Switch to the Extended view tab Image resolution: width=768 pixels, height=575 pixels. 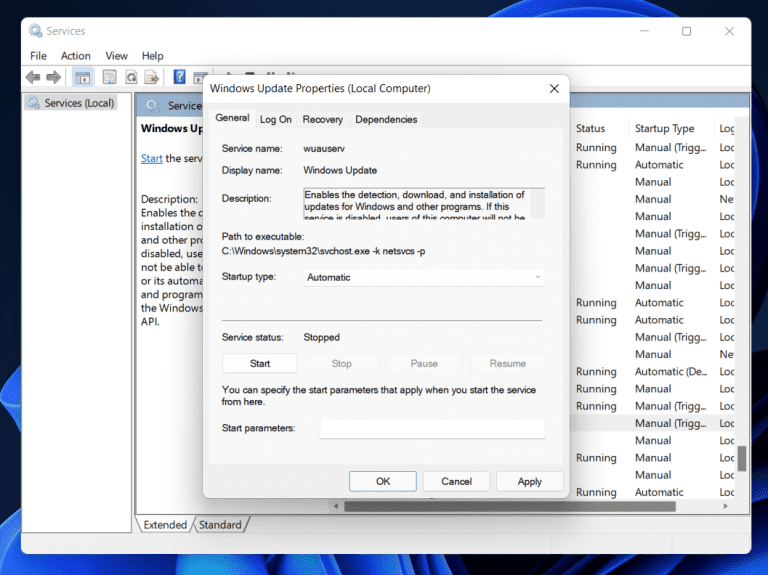click(x=165, y=525)
